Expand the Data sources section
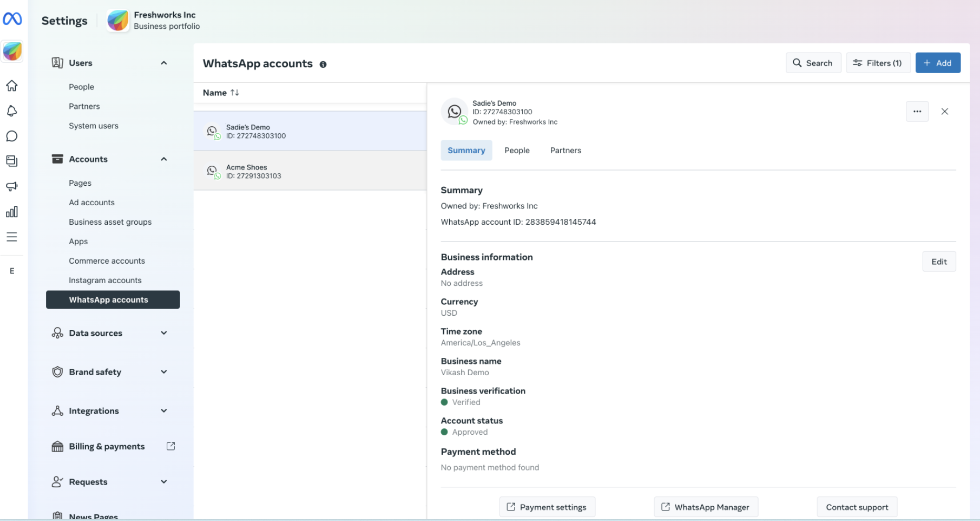Screen dimensions: 980x521 coord(164,333)
